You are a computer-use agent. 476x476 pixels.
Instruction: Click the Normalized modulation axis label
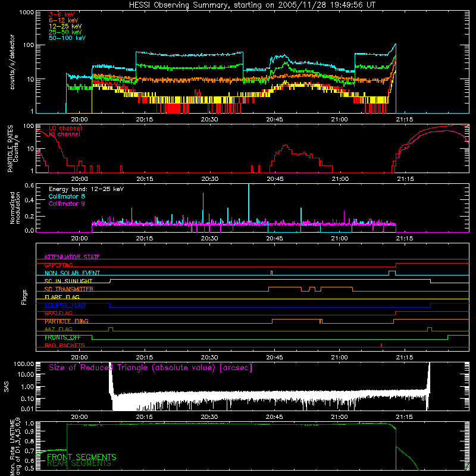pos(15,208)
